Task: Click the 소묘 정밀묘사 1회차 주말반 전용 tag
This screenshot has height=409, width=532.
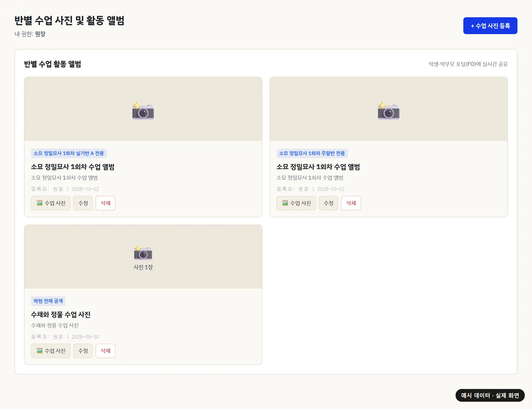Action: click(x=312, y=153)
